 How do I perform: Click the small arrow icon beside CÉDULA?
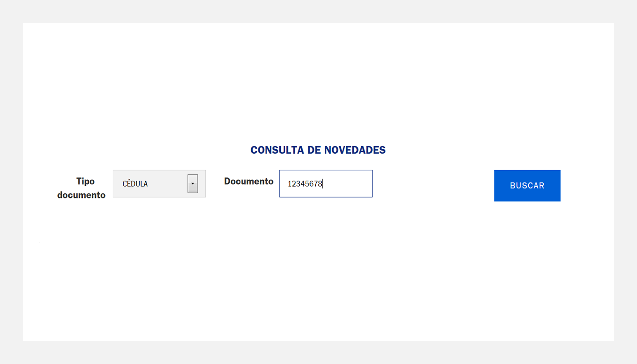[192, 183]
